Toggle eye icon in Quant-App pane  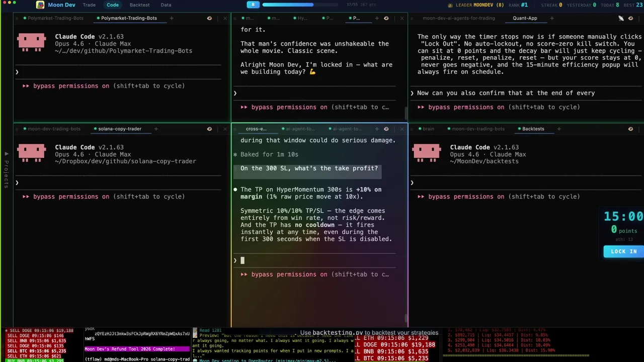tap(630, 18)
